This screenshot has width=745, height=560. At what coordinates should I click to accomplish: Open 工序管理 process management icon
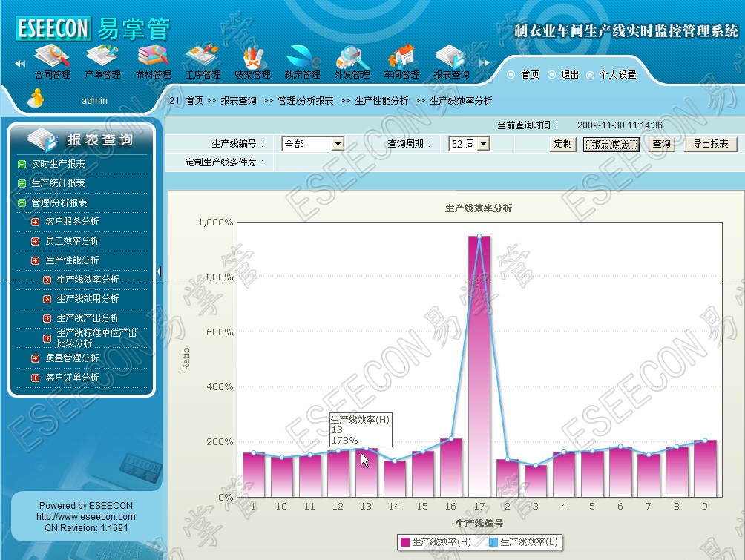(x=203, y=59)
